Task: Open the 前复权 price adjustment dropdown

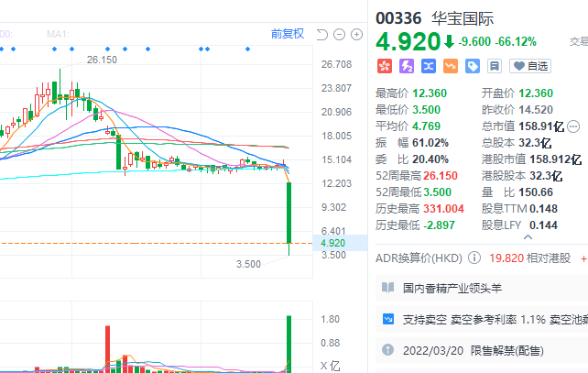Action: pyautogui.click(x=287, y=34)
